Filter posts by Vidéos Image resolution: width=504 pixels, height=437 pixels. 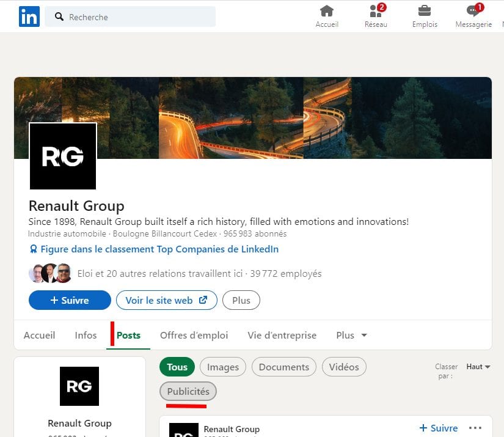(x=344, y=367)
